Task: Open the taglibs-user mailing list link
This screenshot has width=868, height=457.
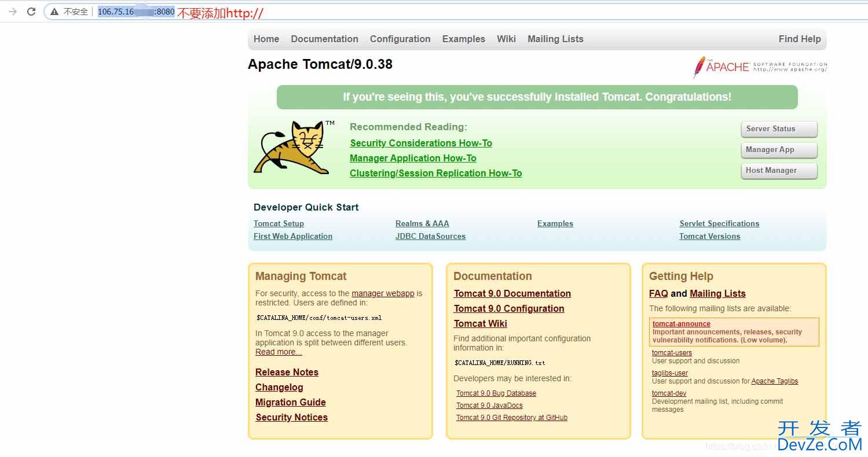Action: 670,373
